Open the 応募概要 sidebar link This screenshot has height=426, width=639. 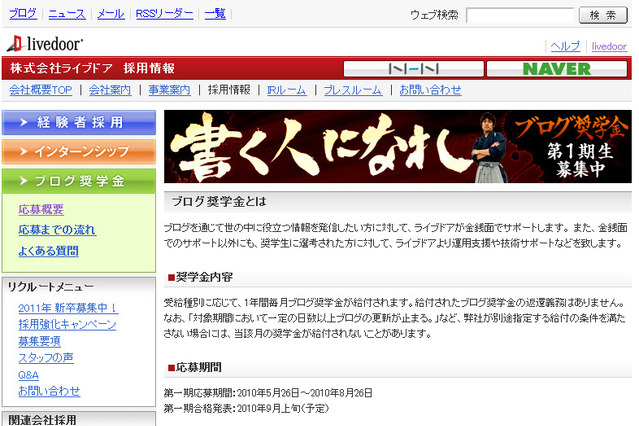coord(41,210)
